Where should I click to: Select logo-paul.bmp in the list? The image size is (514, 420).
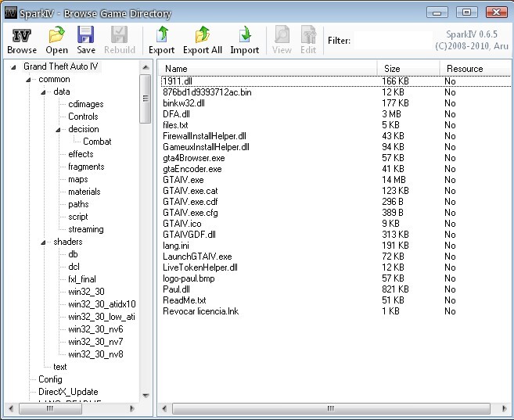pyautogui.click(x=189, y=278)
